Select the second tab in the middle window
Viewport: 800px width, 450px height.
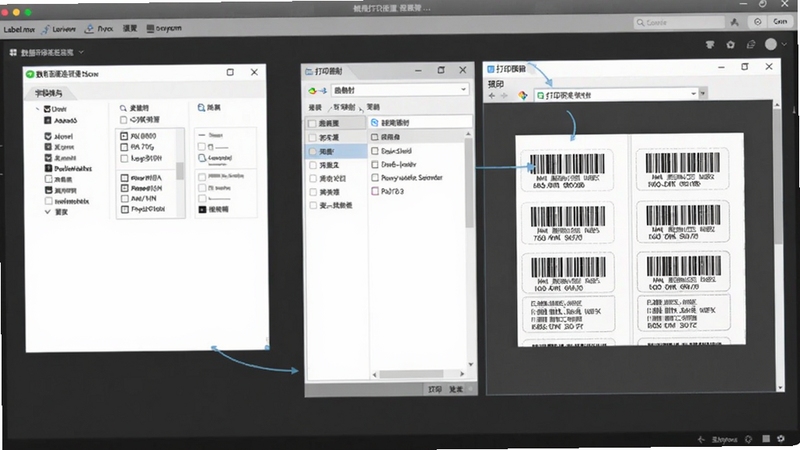point(344,107)
